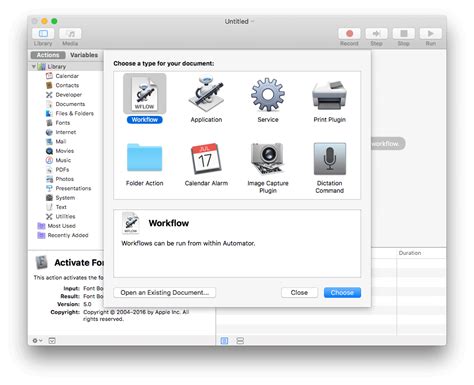This screenshot has width=474, height=385.
Task: Open the Music category
Action: [63, 160]
